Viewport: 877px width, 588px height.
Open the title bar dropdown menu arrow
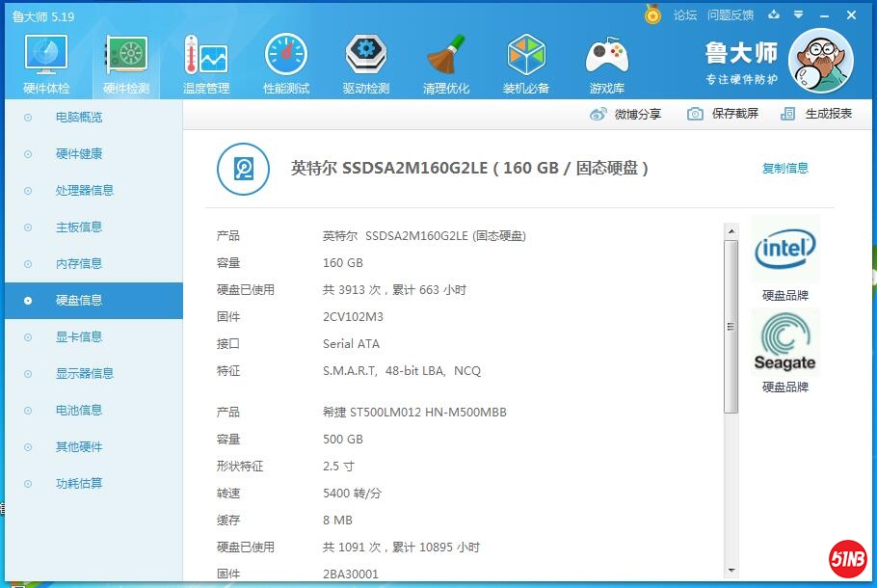(773, 15)
